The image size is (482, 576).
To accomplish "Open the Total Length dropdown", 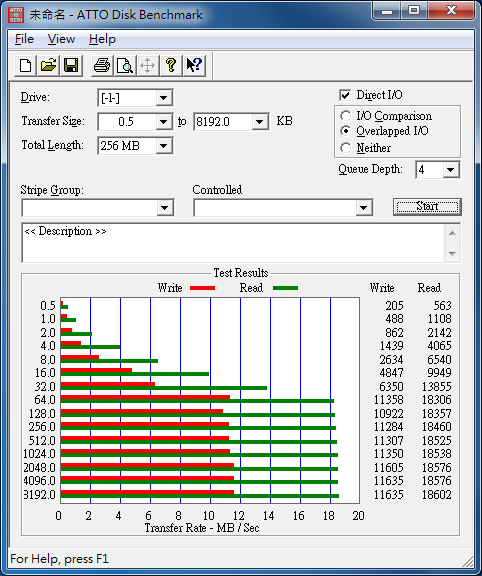I will click(163, 146).
